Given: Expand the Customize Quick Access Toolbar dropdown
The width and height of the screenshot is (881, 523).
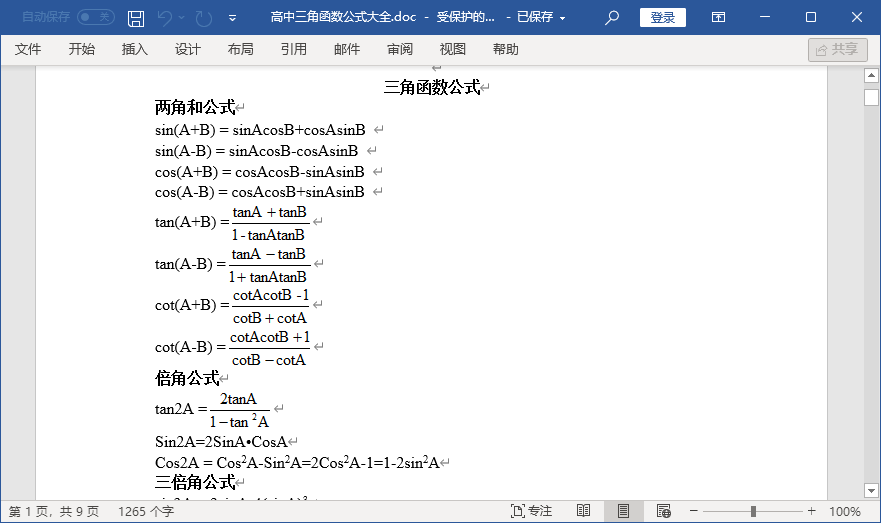Looking at the screenshot, I should tap(233, 18).
